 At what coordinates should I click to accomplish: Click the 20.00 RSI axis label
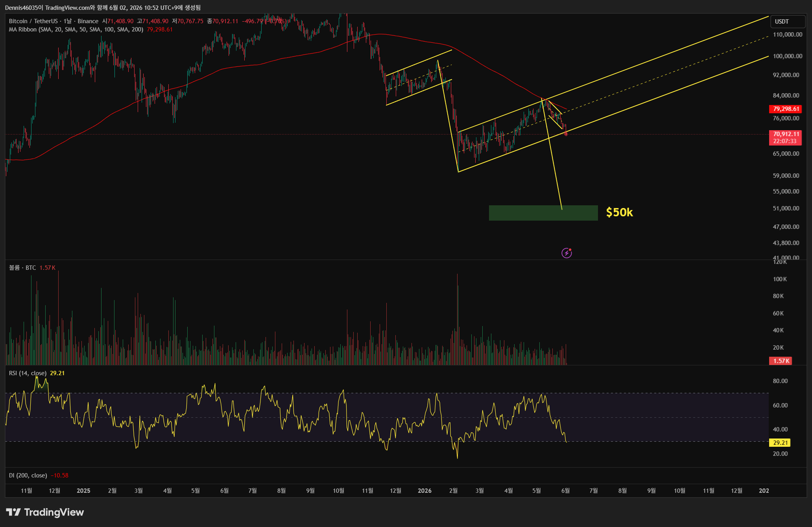click(780, 454)
